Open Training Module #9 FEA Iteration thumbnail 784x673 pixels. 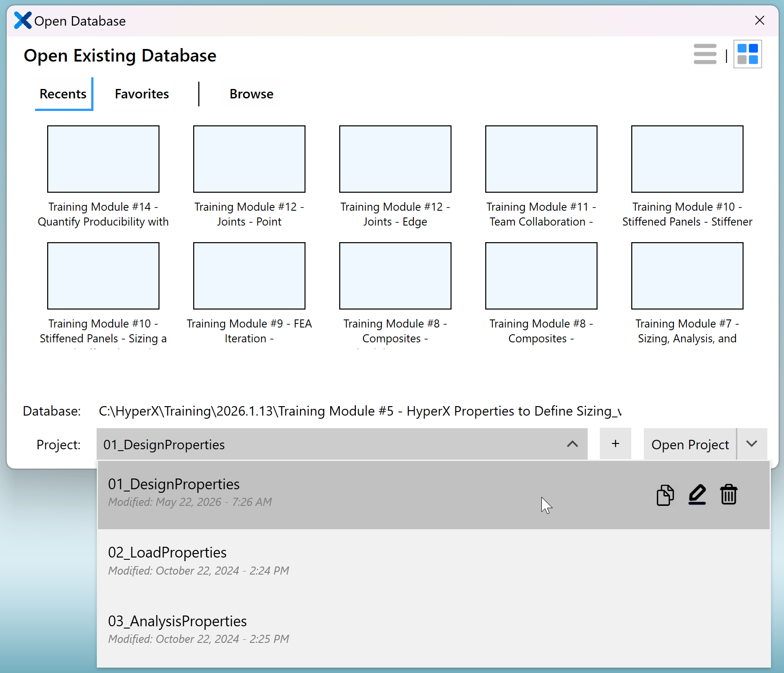pyautogui.click(x=249, y=276)
